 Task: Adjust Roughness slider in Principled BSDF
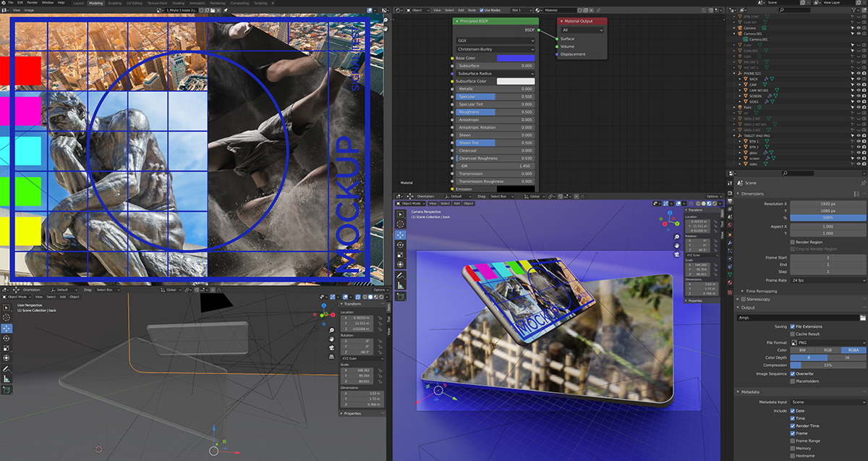tap(495, 112)
